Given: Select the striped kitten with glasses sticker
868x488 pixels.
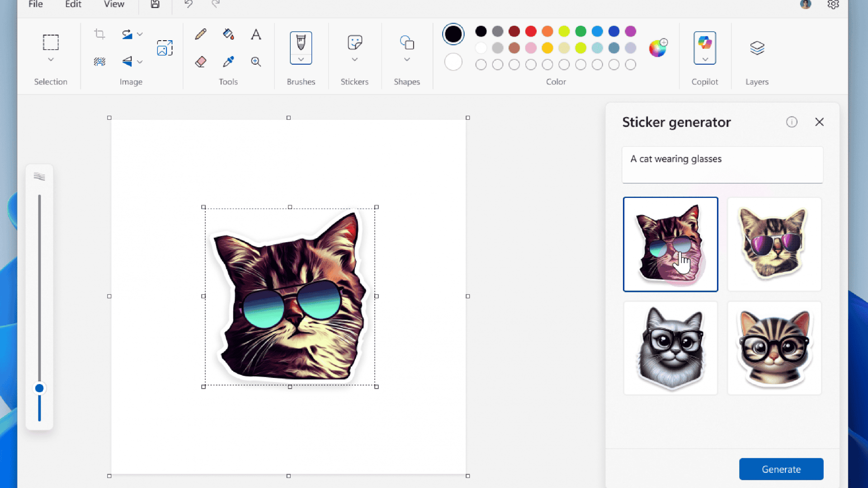Looking at the screenshot, I should (774, 348).
